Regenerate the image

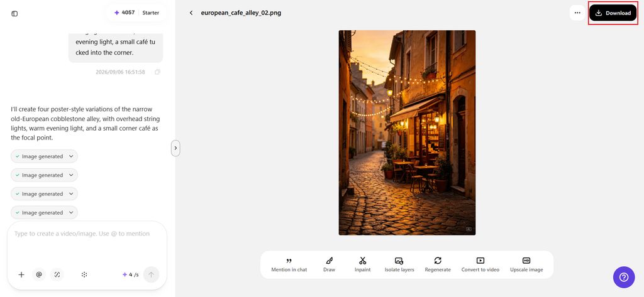point(438,264)
